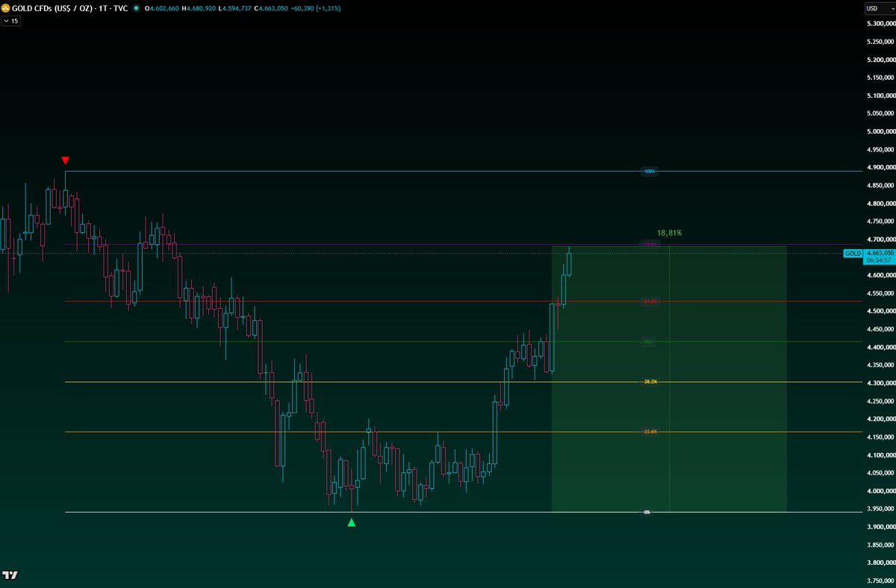Screen dimensions: 896x588
Task: Click the 38.2% Fibonacci level label
Action: [650, 381]
